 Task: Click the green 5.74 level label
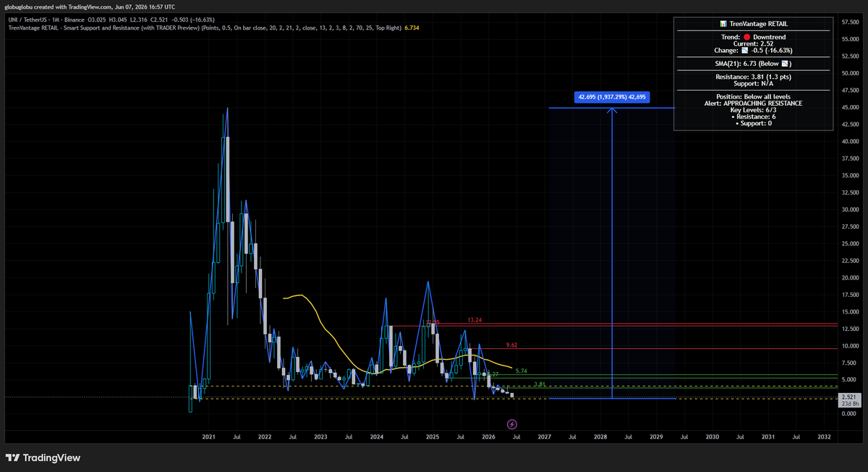pyautogui.click(x=522, y=371)
